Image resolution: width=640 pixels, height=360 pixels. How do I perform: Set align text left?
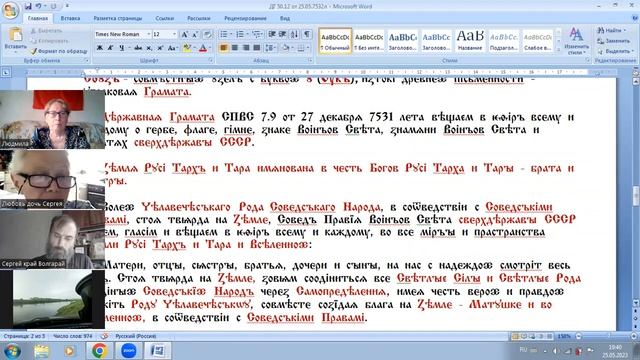pyautogui.click(x=224, y=48)
